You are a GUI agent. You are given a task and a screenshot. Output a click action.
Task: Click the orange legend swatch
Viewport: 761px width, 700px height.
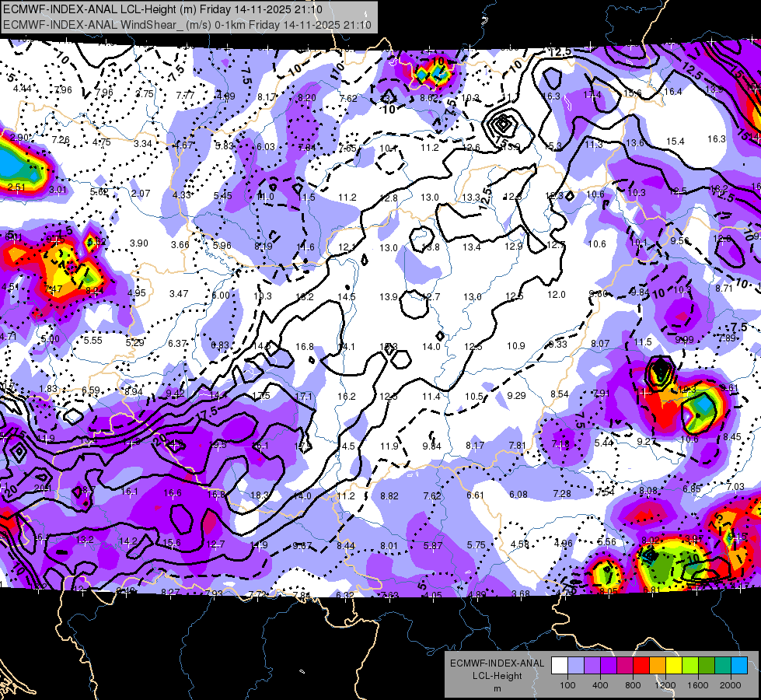click(658, 666)
